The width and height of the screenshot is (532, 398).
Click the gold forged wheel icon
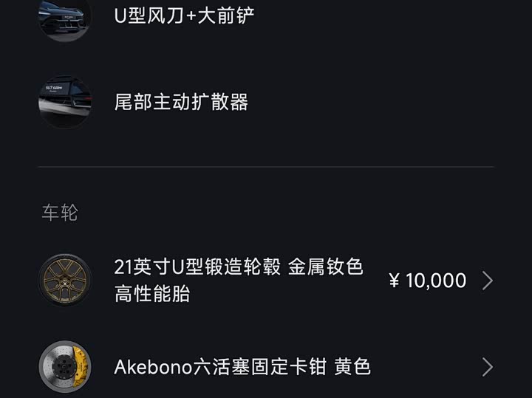[65, 281]
